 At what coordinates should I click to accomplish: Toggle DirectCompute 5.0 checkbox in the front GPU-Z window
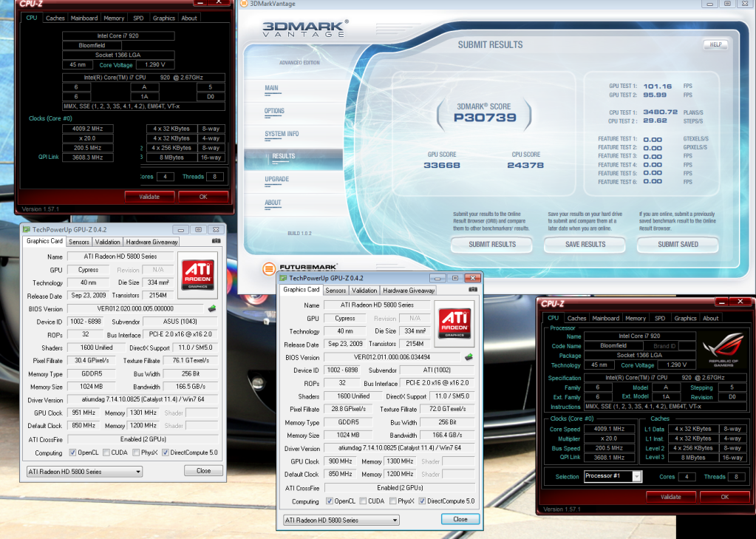tap(422, 501)
